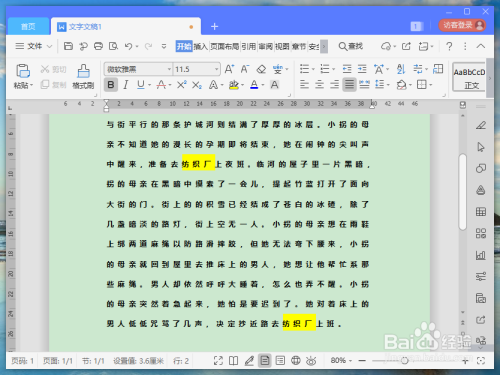The image size is (500, 375).
Task: Click the 访客登录 login button
Action: [462, 25]
